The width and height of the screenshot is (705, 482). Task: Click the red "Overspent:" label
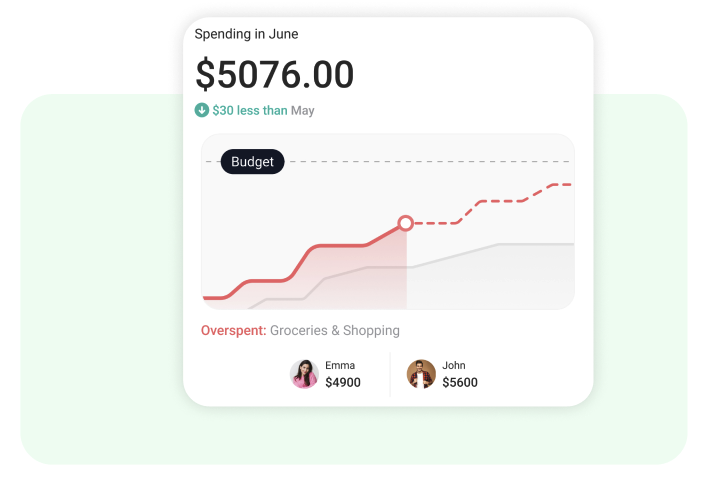pyautogui.click(x=233, y=330)
